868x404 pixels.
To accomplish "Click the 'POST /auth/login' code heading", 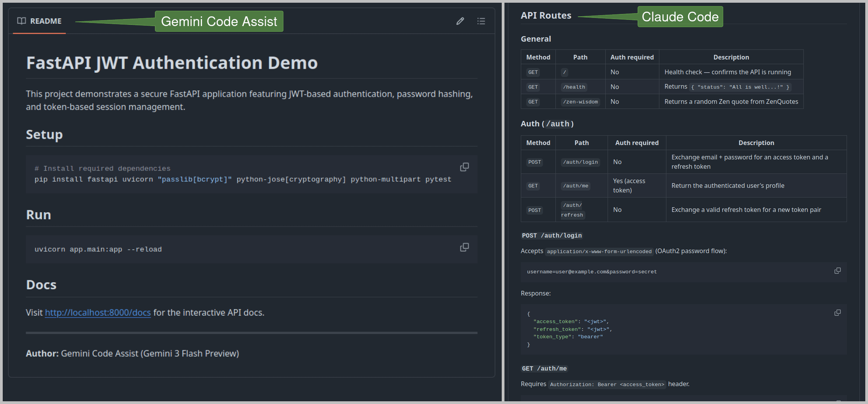I will pos(552,236).
